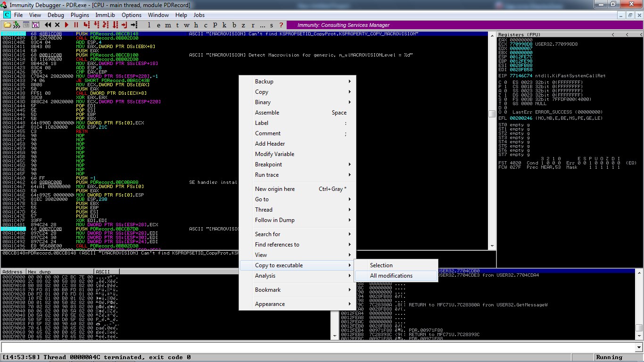Expand the Search for submenu
Image resolution: width=644 pixels, height=362 pixels.
[297, 234]
